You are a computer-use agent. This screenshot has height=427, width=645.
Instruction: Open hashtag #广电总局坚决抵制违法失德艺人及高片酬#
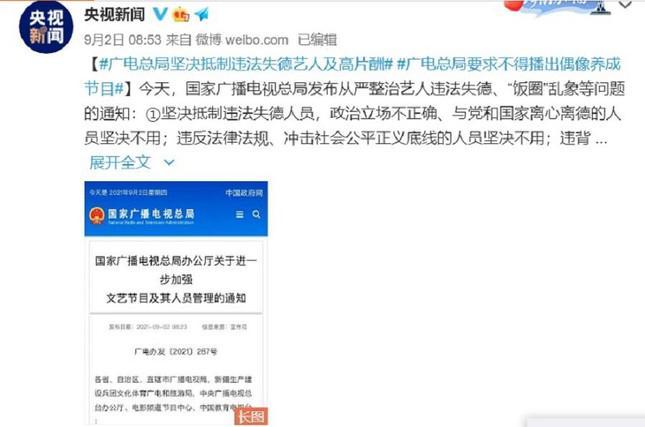pyautogui.click(x=246, y=64)
